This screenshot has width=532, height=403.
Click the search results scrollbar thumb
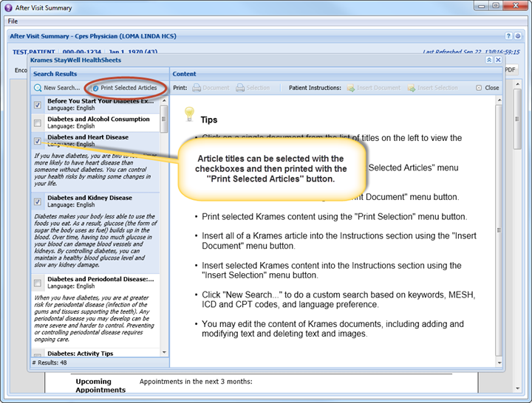coord(163,119)
